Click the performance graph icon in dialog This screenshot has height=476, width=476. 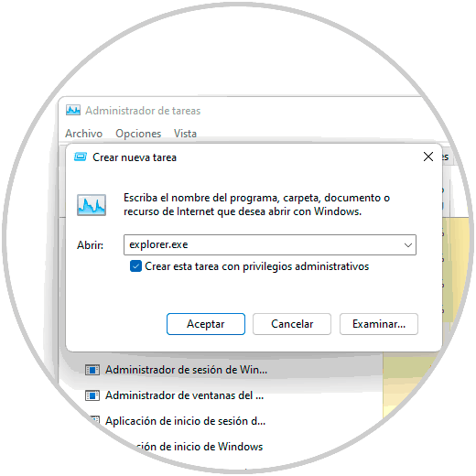pos(92,205)
